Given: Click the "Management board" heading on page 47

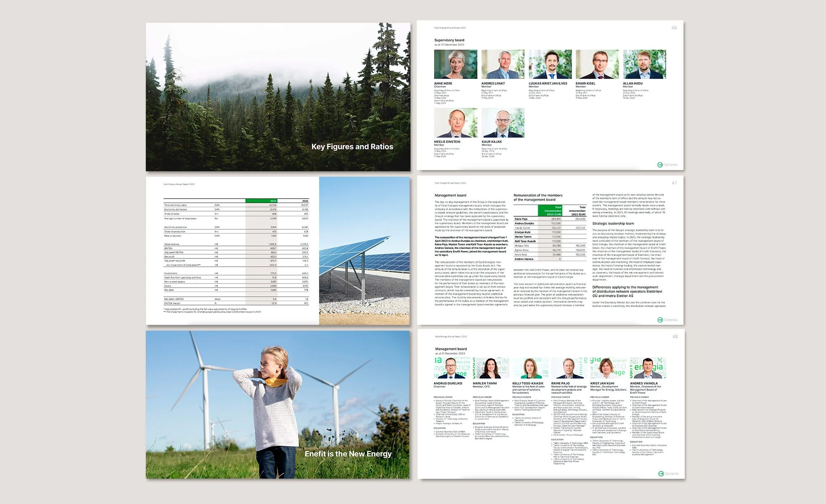Looking at the screenshot, I should (x=451, y=195).
